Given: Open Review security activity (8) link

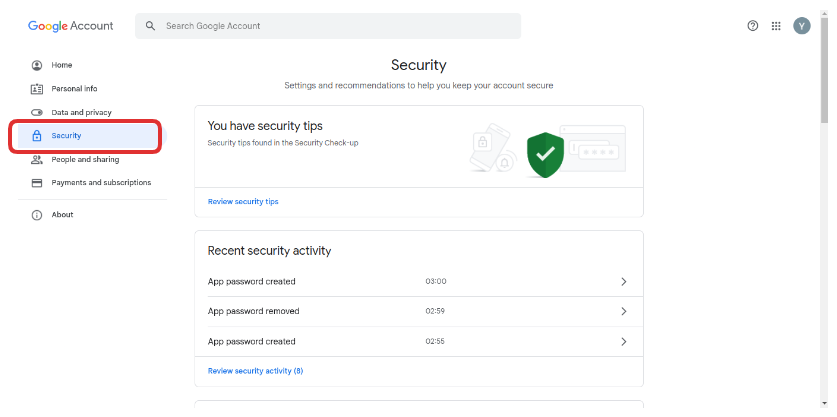Looking at the screenshot, I should [x=255, y=371].
